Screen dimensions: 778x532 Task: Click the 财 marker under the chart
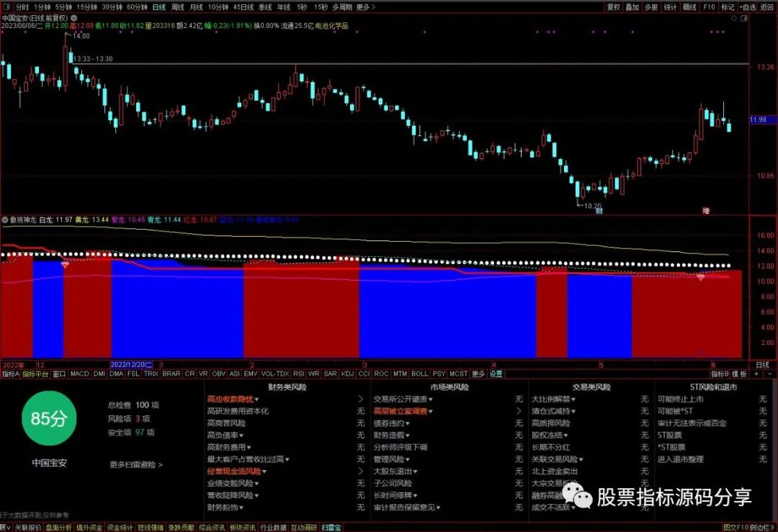click(599, 211)
